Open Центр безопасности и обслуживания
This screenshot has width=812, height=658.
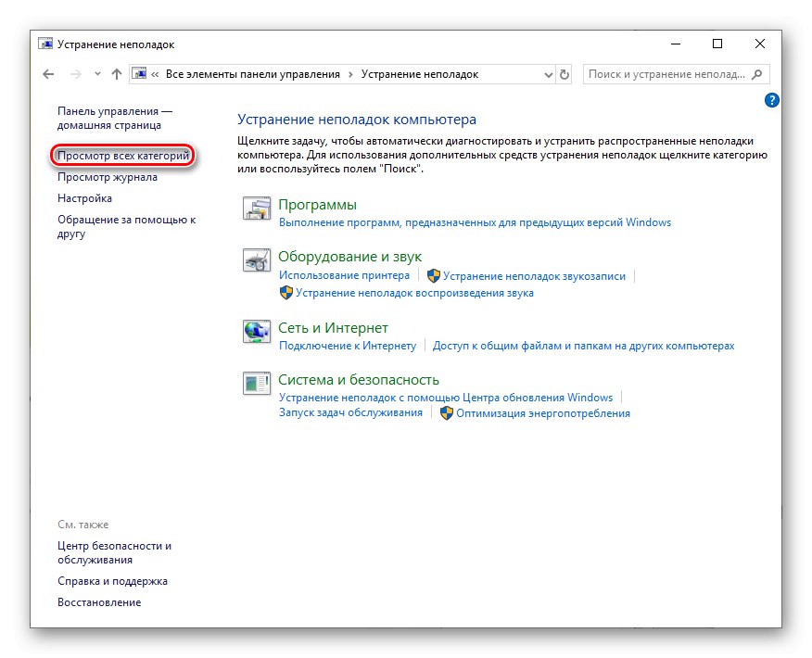(x=114, y=553)
